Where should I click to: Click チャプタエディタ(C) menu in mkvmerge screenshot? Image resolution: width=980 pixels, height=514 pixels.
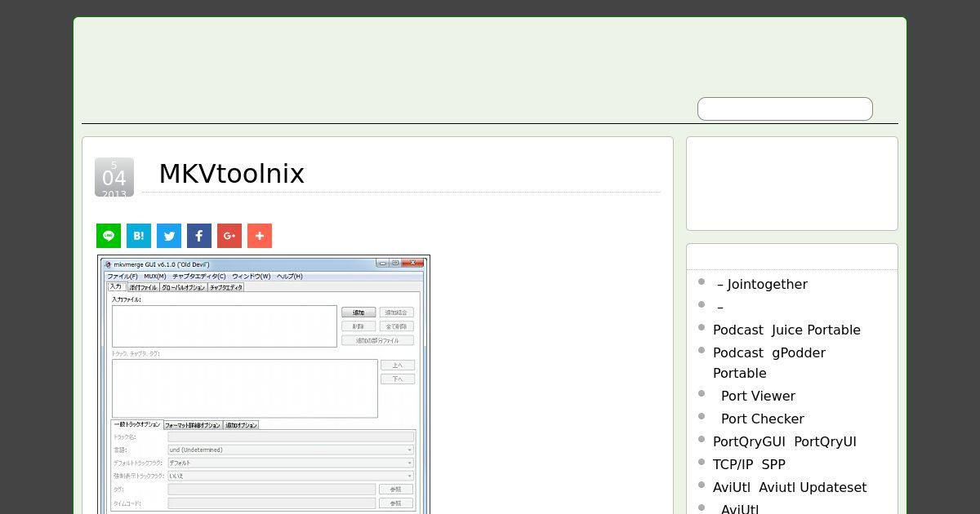click(x=199, y=277)
